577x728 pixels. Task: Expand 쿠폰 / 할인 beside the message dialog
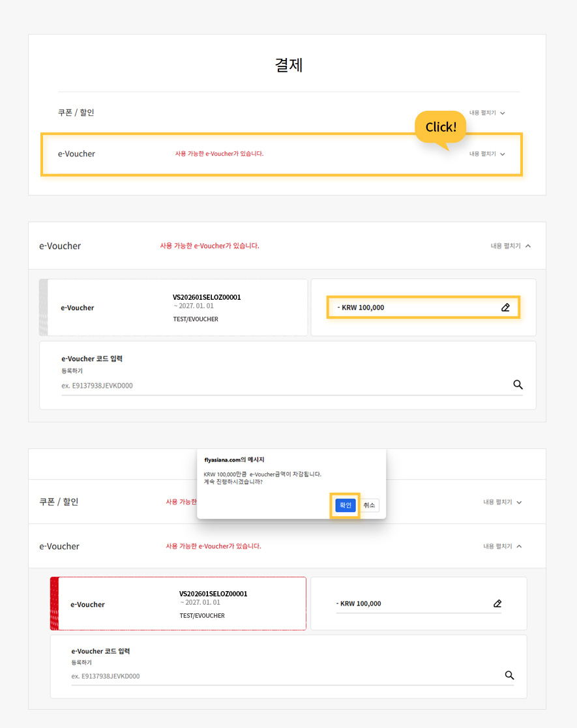pos(502,502)
